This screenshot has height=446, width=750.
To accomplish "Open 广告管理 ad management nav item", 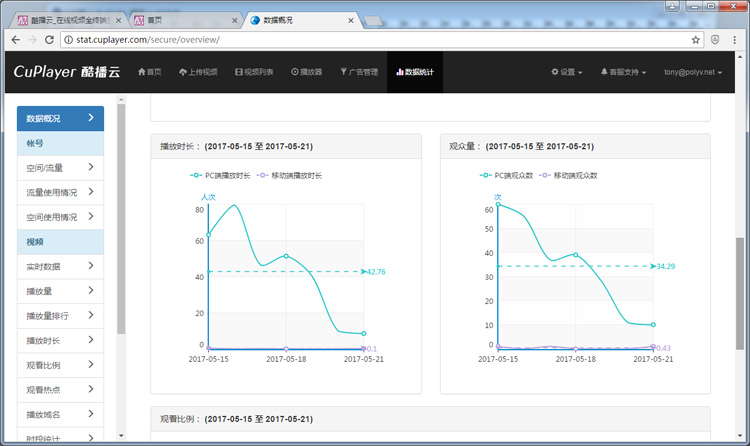I will [x=358, y=72].
